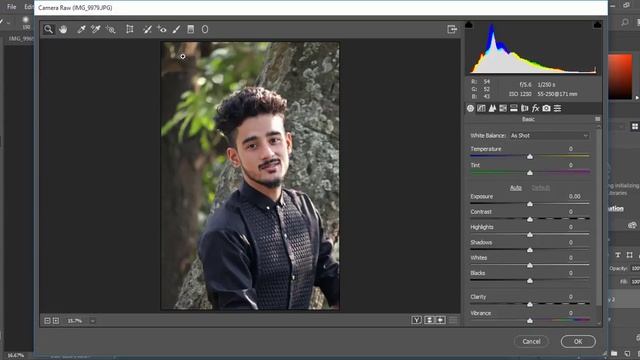The image size is (640, 360).
Task: Select the Spot Removal tool
Action: tap(147, 29)
